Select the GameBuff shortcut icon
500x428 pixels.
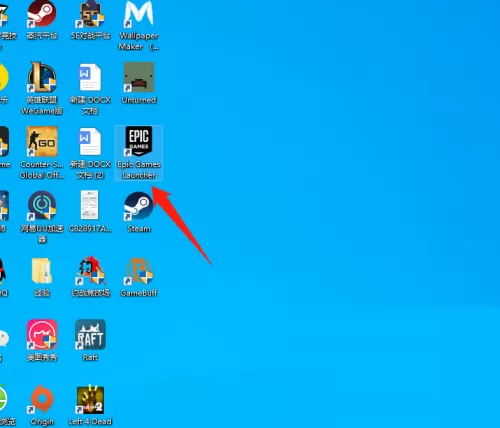point(139,271)
